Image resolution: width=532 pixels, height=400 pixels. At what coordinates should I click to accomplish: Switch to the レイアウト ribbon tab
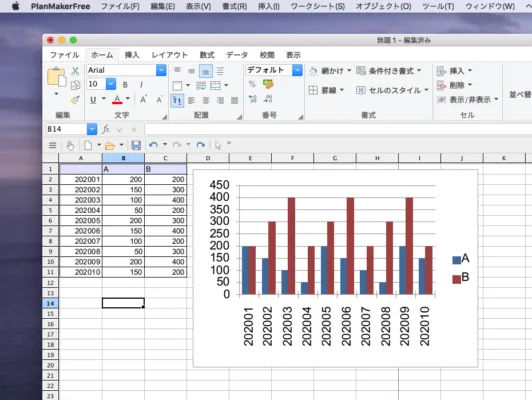(169, 55)
